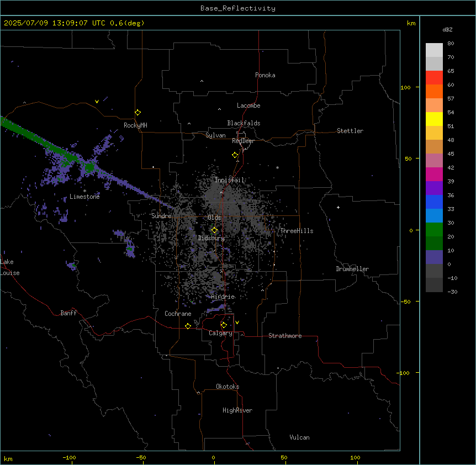476x465 pixels.
Task: Click the Didsbury town label
Action: coord(211,238)
